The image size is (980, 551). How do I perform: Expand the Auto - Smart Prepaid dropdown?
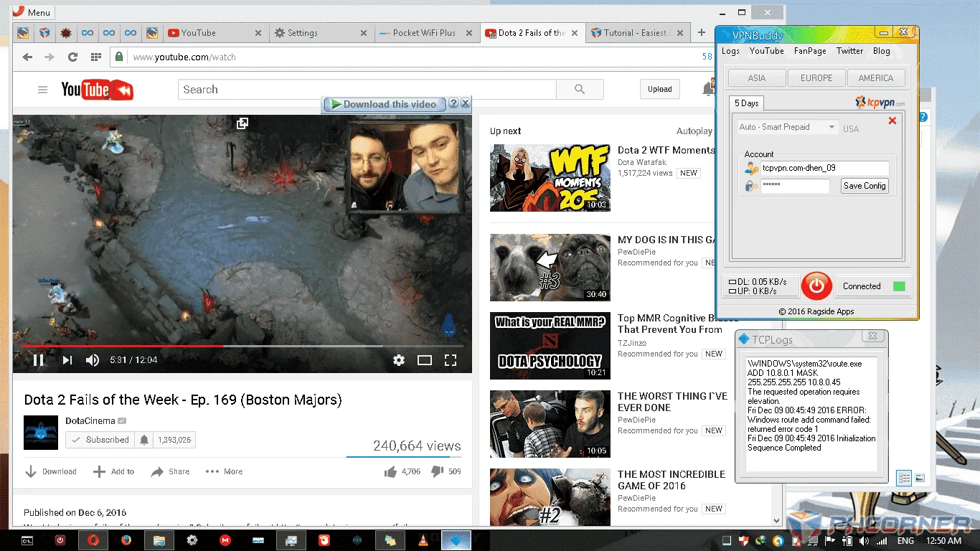click(787, 127)
